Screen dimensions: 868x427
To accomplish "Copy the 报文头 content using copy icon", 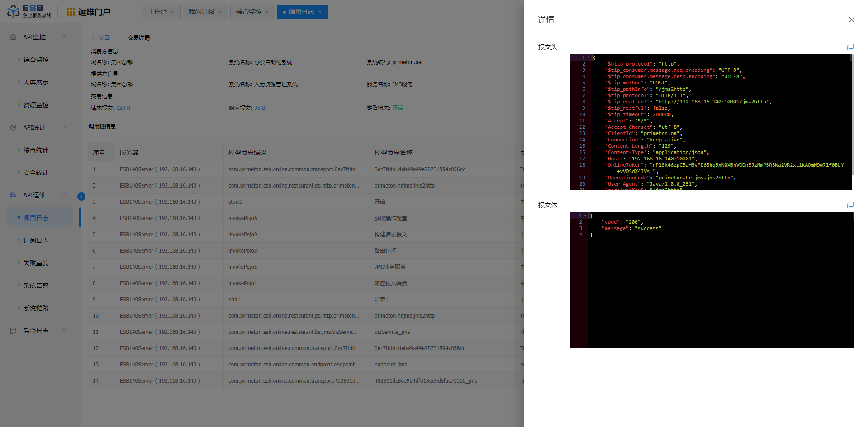I will point(850,47).
